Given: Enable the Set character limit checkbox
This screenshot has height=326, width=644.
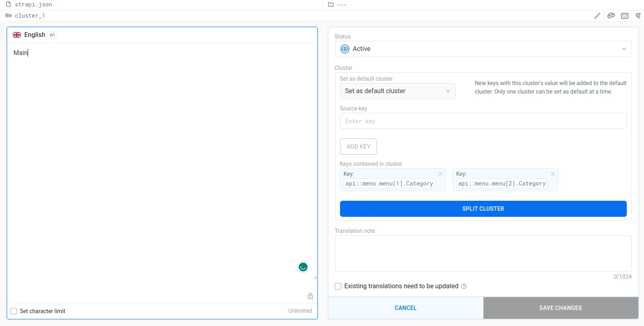Looking at the screenshot, I should 14,311.
